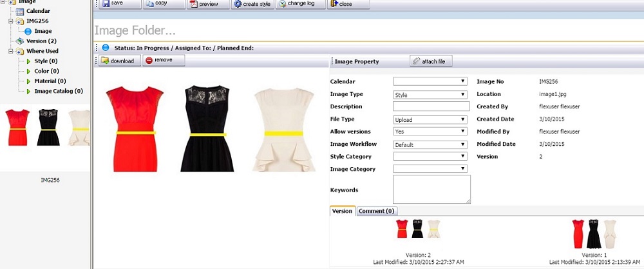This screenshot has height=269, width=644.
Task: Switch to the Comment (0) tab
Action: tap(377, 211)
